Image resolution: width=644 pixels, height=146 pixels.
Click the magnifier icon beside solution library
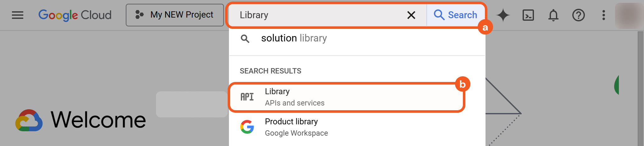point(245,39)
